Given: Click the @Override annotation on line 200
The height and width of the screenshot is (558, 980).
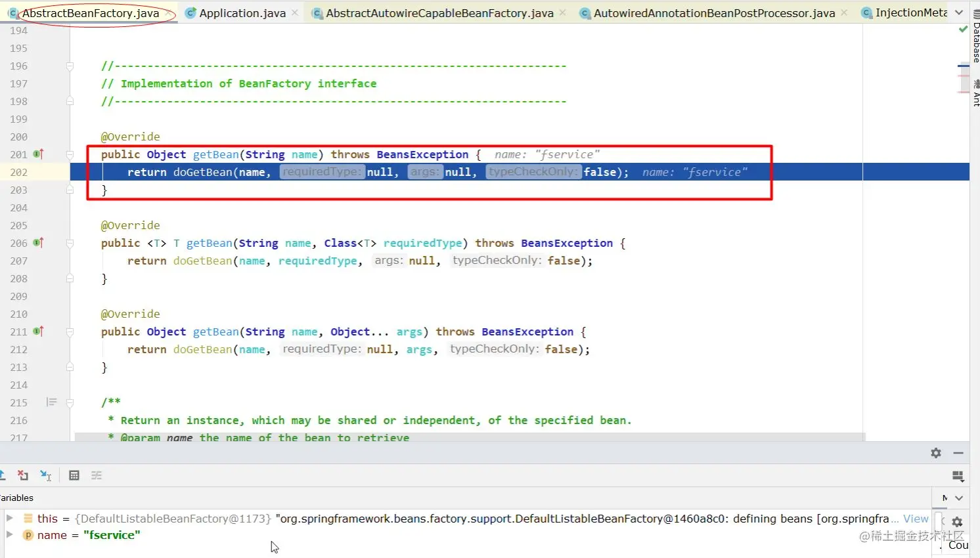Looking at the screenshot, I should coord(130,137).
